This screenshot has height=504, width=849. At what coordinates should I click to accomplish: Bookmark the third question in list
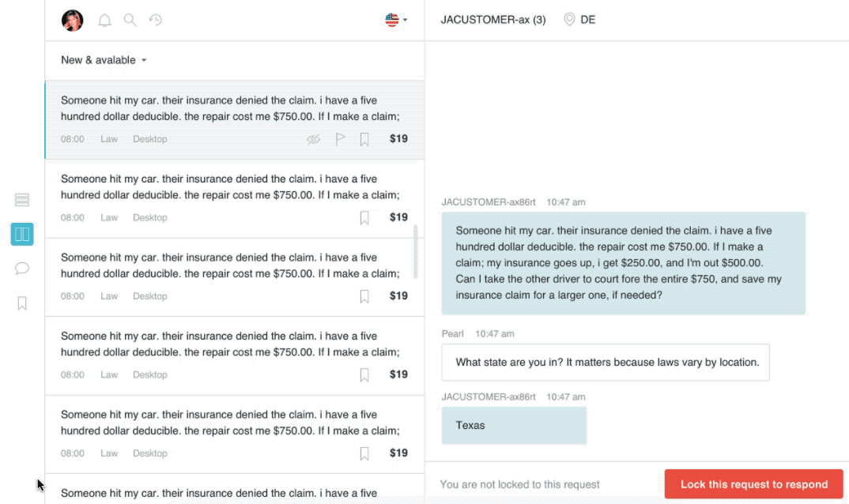tap(364, 296)
